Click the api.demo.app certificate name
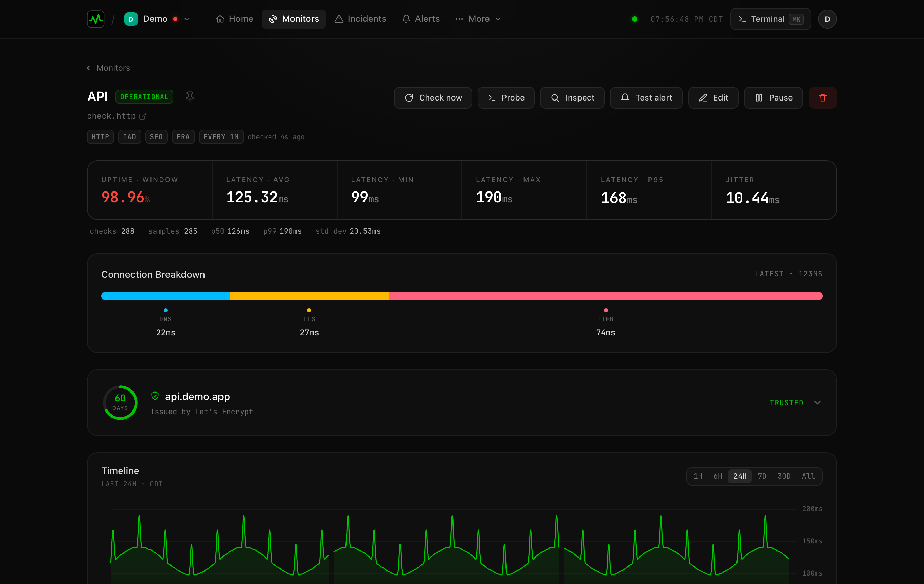The width and height of the screenshot is (924, 584). tap(197, 396)
